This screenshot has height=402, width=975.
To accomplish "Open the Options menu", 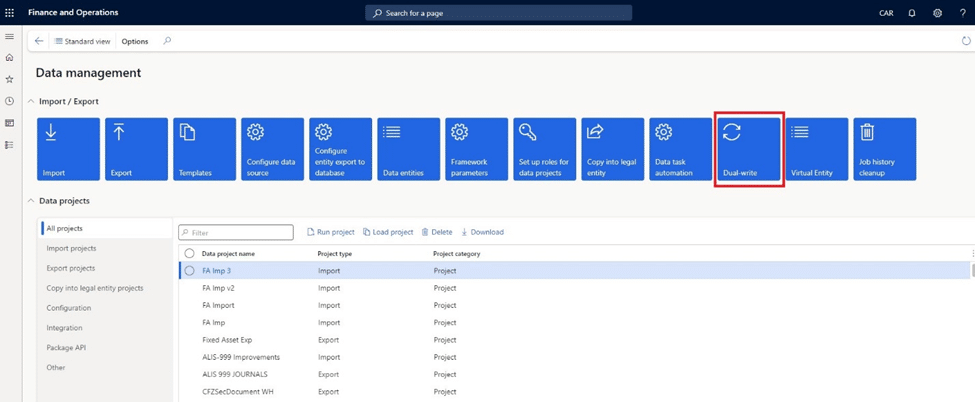I will [x=135, y=41].
